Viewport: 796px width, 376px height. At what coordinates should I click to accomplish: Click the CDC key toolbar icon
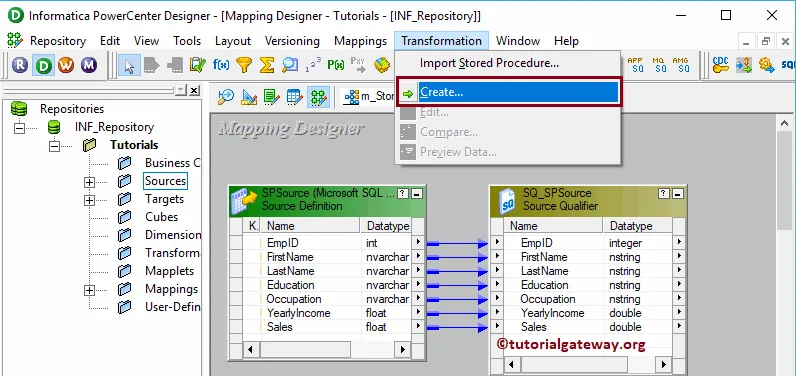click(721, 64)
